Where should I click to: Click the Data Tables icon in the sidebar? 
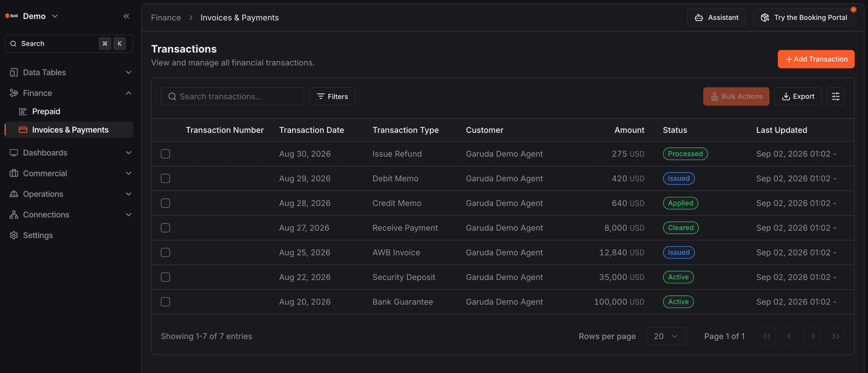[14, 72]
